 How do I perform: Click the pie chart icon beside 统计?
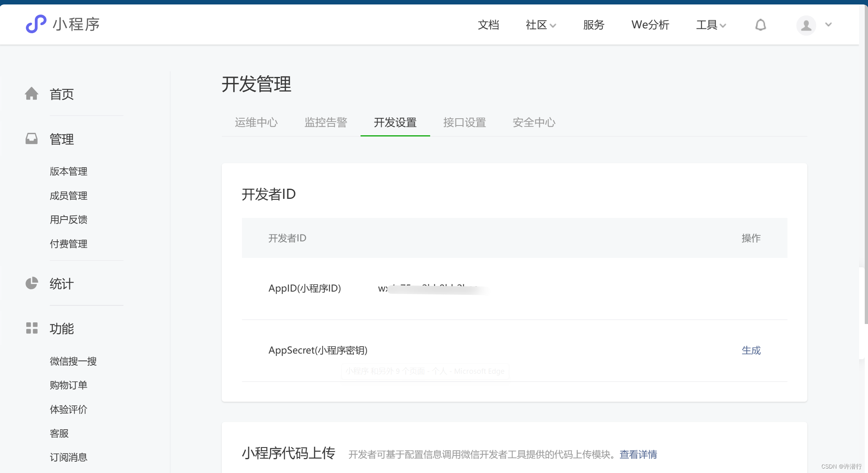pos(32,283)
